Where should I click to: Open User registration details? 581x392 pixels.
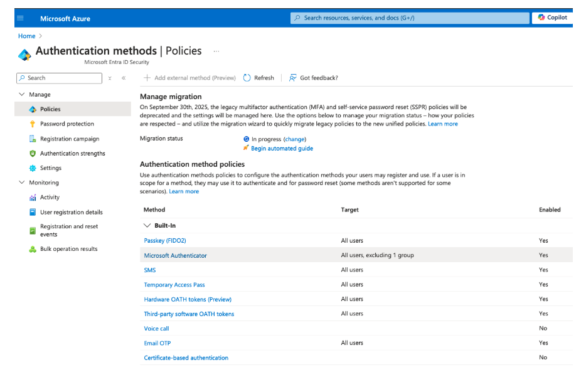73,212
